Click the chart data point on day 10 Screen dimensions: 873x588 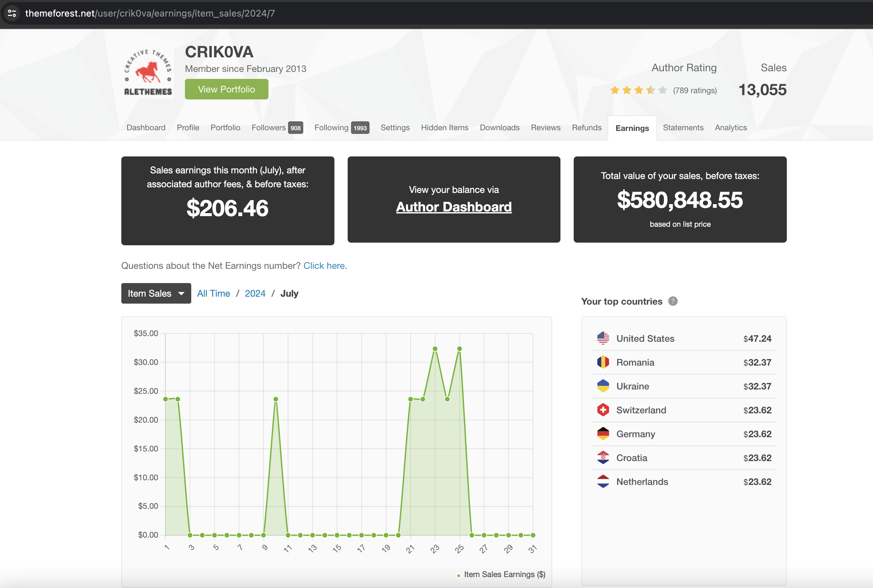pos(276,399)
